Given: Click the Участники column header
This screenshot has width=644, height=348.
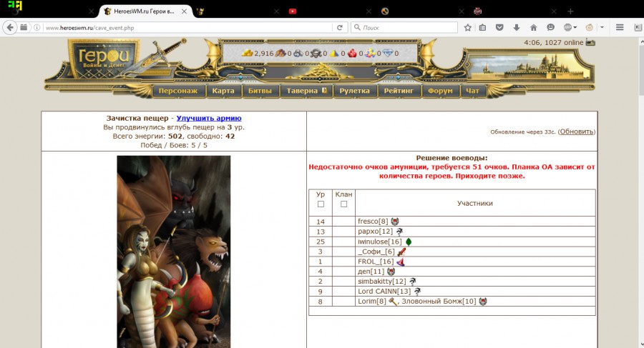Looking at the screenshot, I should (x=475, y=203).
